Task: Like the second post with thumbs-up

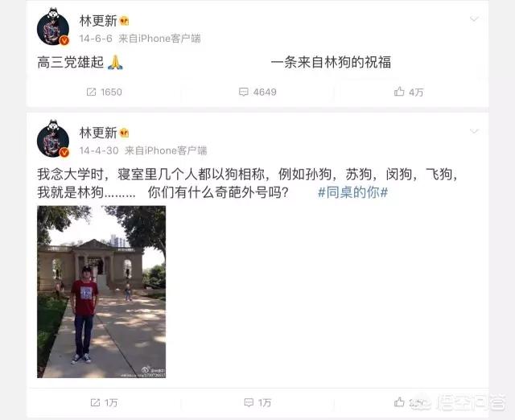Action: [399, 402]
